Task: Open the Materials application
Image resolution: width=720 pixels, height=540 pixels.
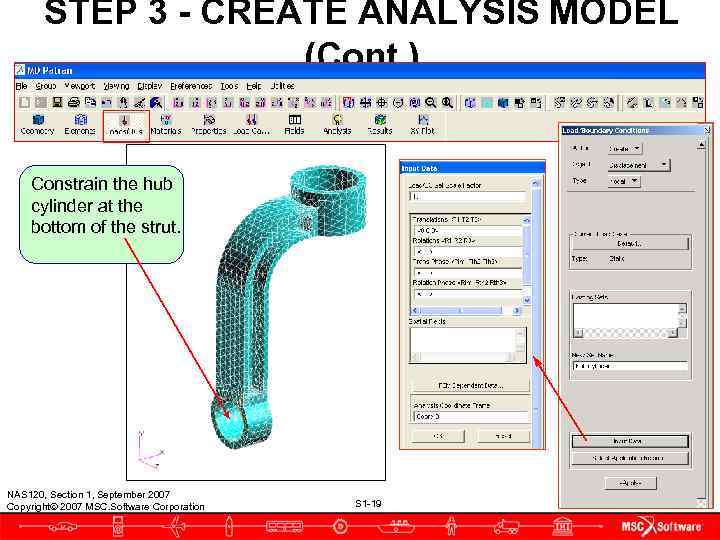Action: [x=166, y=125]
